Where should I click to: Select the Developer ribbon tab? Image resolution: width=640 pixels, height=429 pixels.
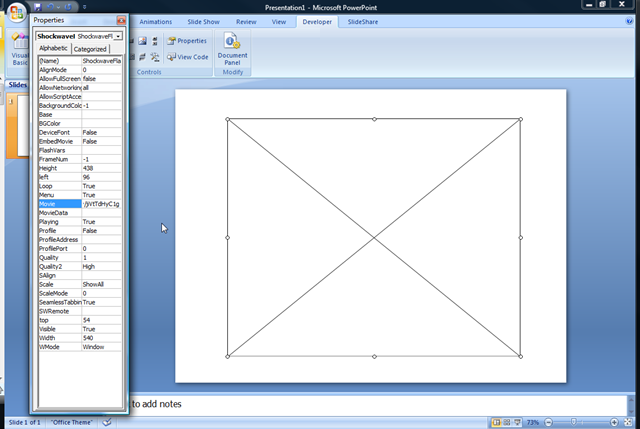tap(317, 22)
